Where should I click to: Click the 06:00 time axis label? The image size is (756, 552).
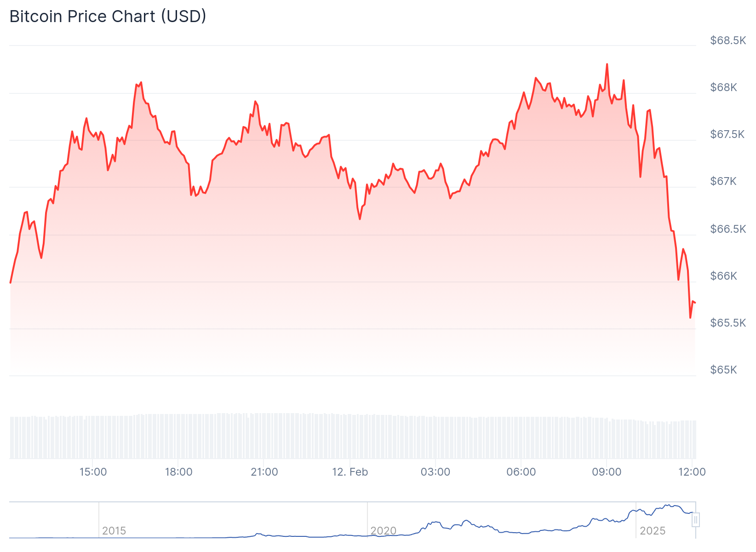pos(521,472)
